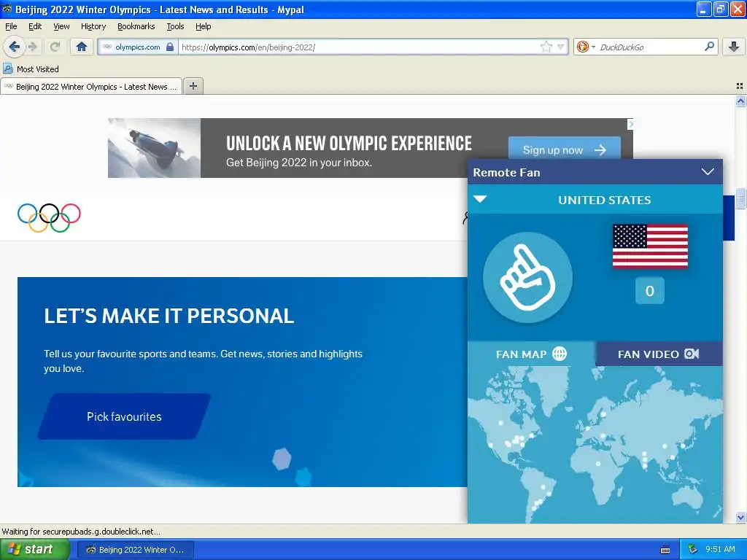Reload the page with the refresh icon
747x560 pixels.
pyautogui.click(x=55, y=47)
